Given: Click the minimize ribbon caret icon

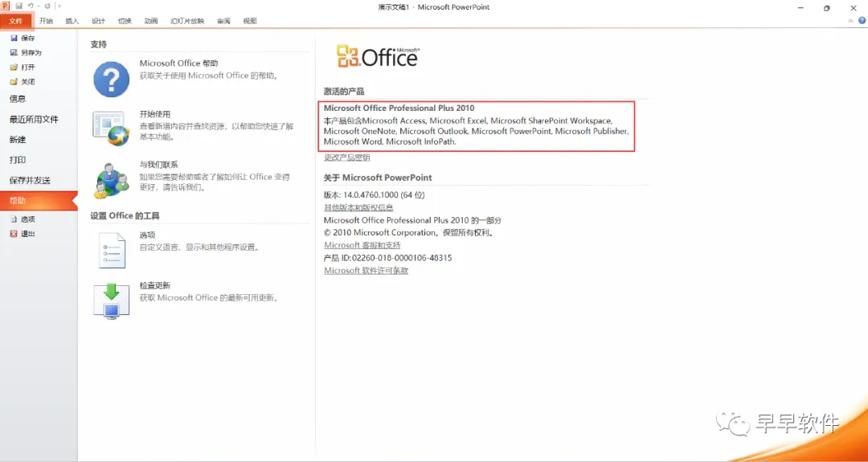Looking at the screenshot, I should [x=851, y=20].
